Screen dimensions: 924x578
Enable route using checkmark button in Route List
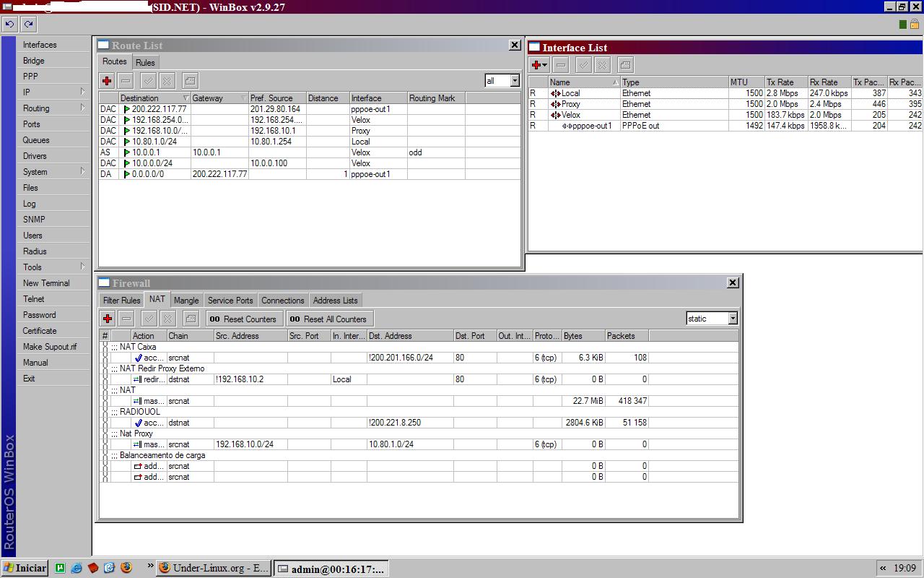coord(149,81)
